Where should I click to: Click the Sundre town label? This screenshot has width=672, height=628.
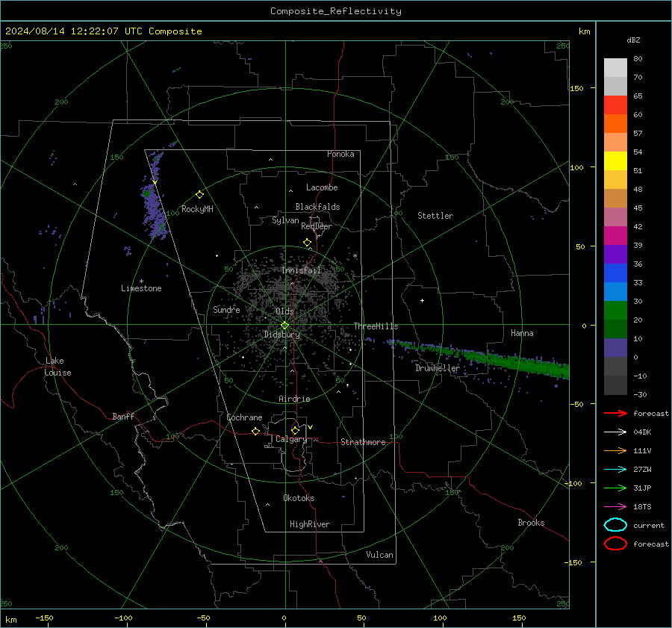click(226, 309)
